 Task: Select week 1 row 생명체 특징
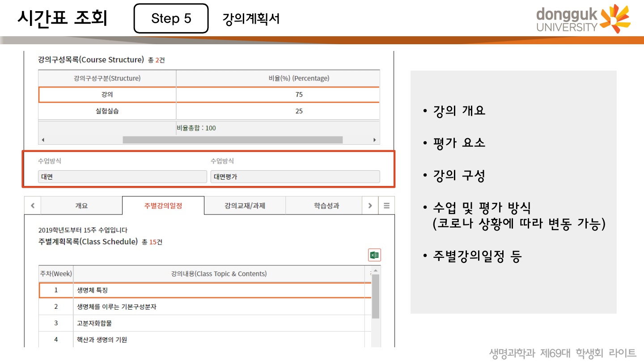click(205, 290)
